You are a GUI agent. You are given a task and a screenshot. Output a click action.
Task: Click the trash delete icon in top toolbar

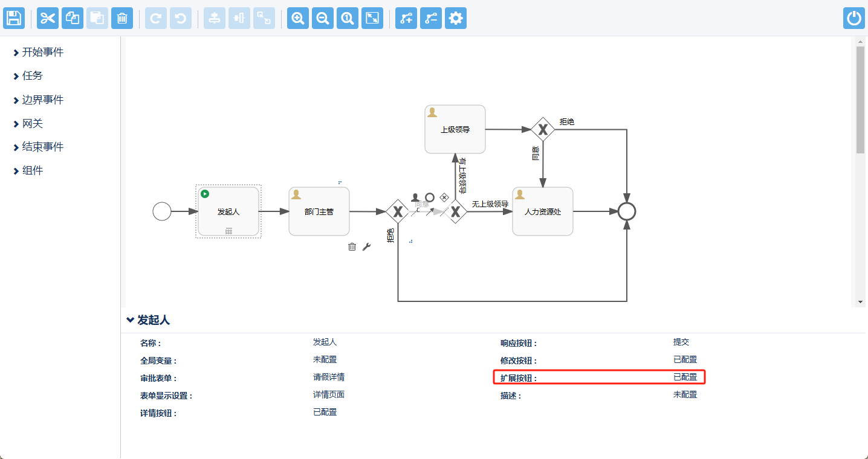pos(121,18)
